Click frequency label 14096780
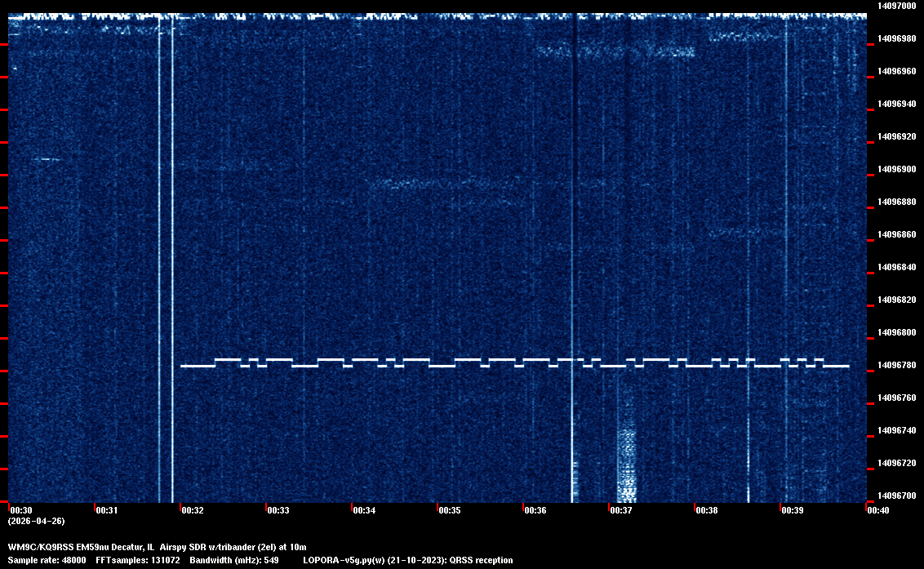The width and height of the screenshot is (924, 569). click(897, 365)
